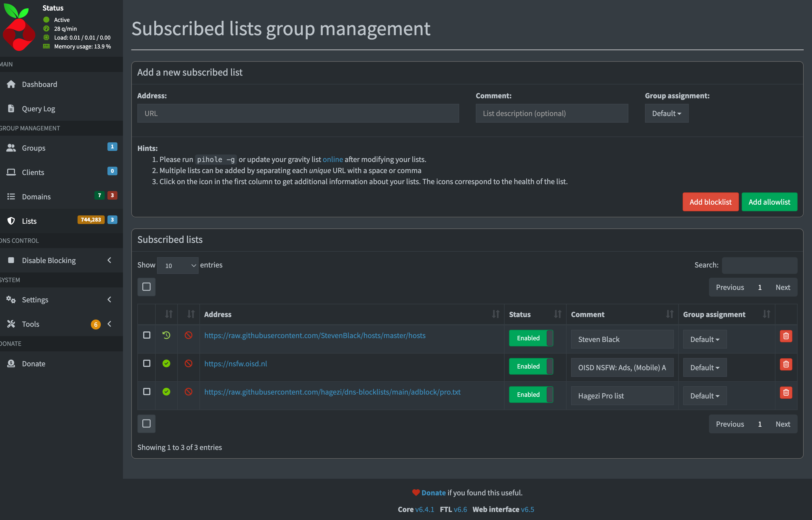This screenshot has width=812, height=520.
Task: Open the Group assignment Default dropdown for a new list
Action: (666, 114)
